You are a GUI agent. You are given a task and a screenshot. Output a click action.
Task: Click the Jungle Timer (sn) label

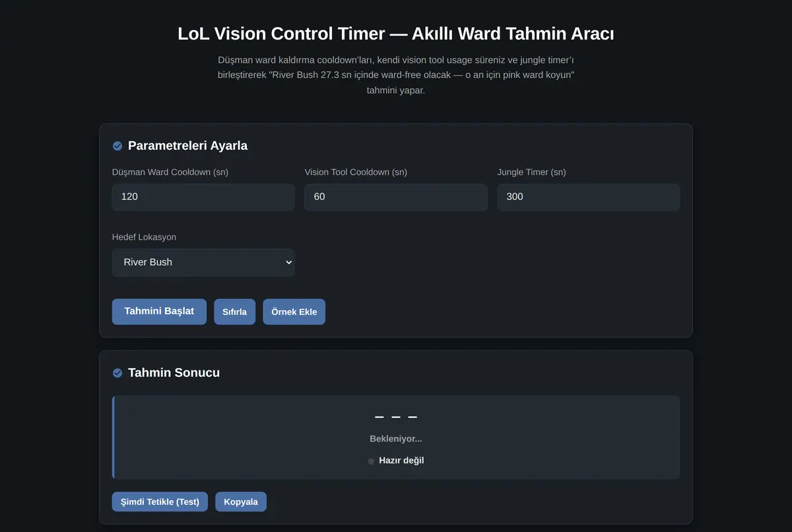tap(531, 172)
